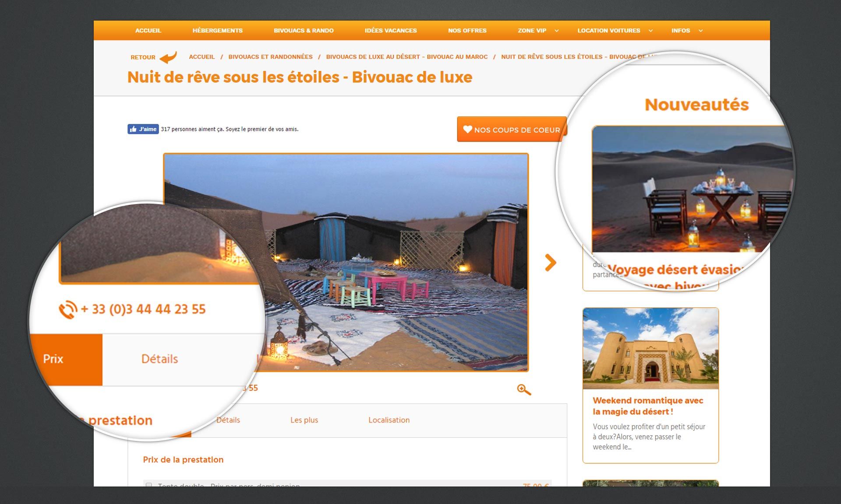Expand the Zone VIP dropdown arrow
Screen dimensions: 841x504
tap(557, 31)
